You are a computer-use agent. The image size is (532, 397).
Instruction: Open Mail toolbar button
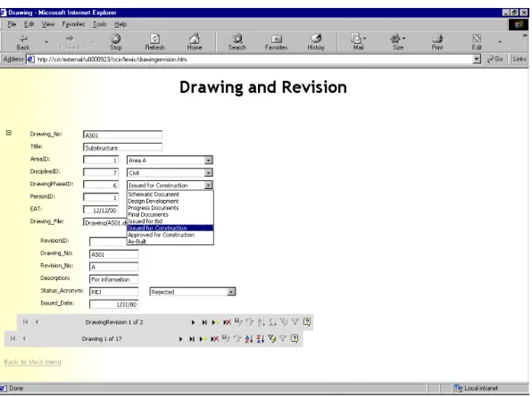358,43
